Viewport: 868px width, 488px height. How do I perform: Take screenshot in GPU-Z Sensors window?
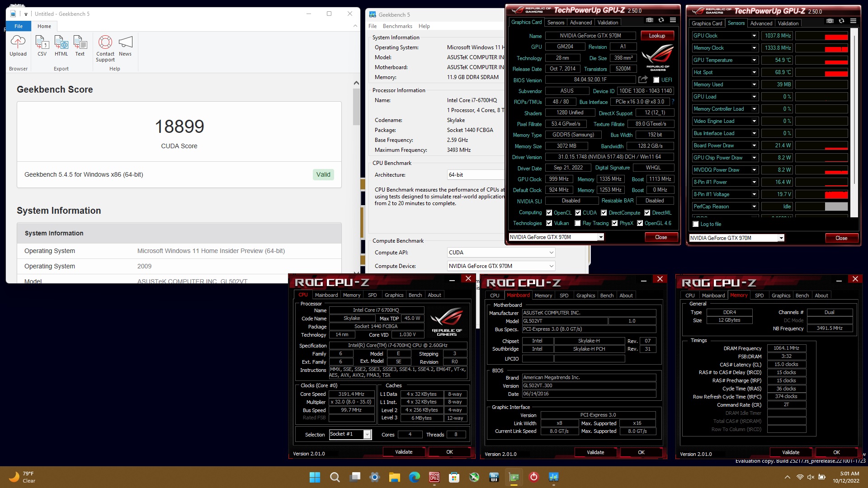point(830,21)
